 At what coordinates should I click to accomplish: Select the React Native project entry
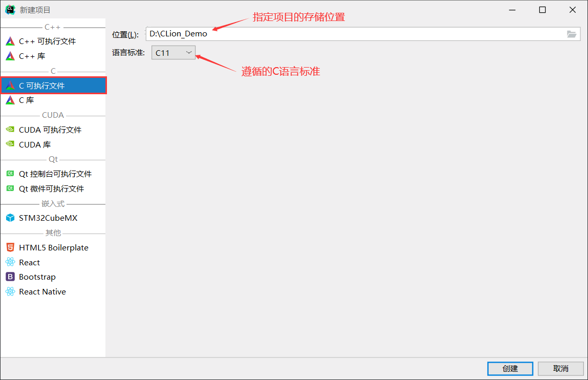(x=53, y=291)
